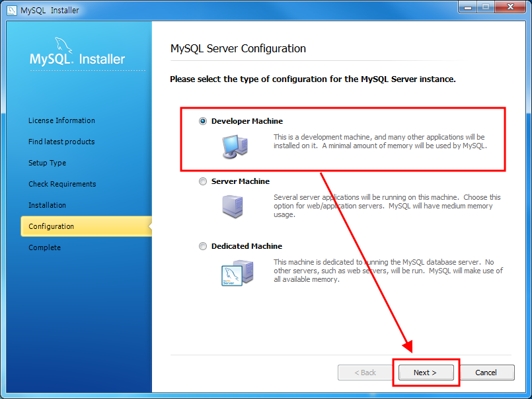Select the highlighted Configuration step

pos(86,226)
